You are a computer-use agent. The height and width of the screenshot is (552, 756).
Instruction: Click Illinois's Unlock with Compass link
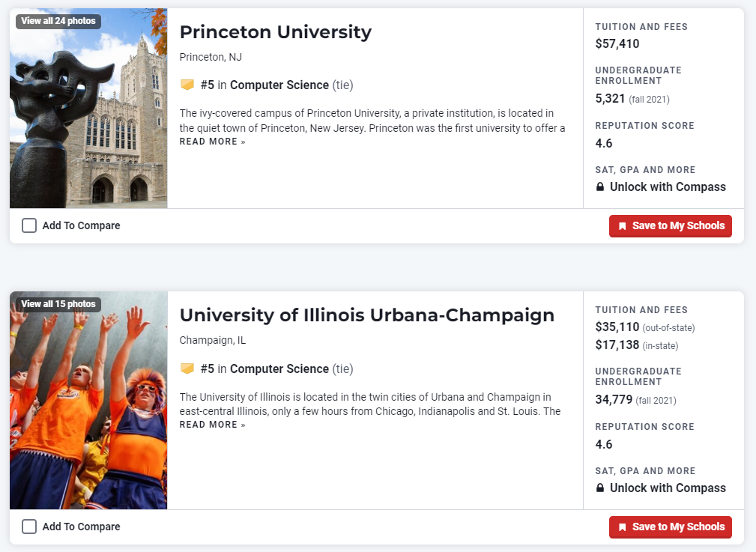click(667, 488)
